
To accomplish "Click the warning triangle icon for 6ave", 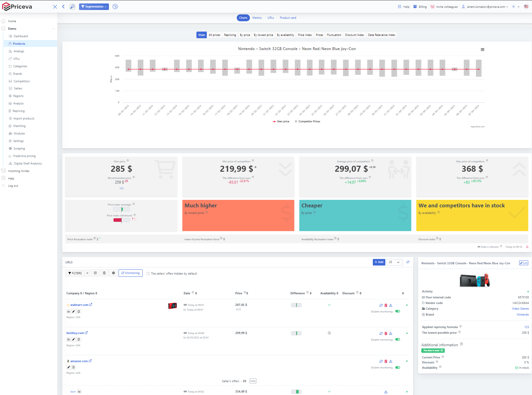I will coord(386,392).
